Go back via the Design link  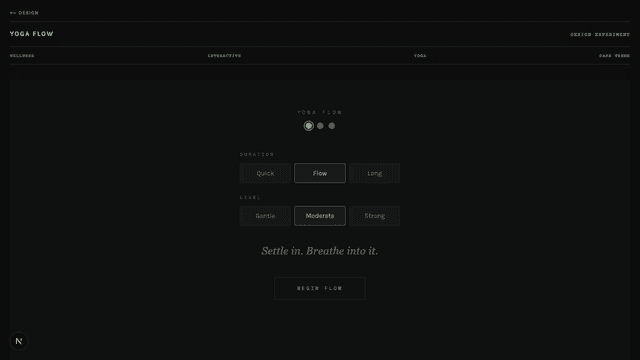click(24, 13)
